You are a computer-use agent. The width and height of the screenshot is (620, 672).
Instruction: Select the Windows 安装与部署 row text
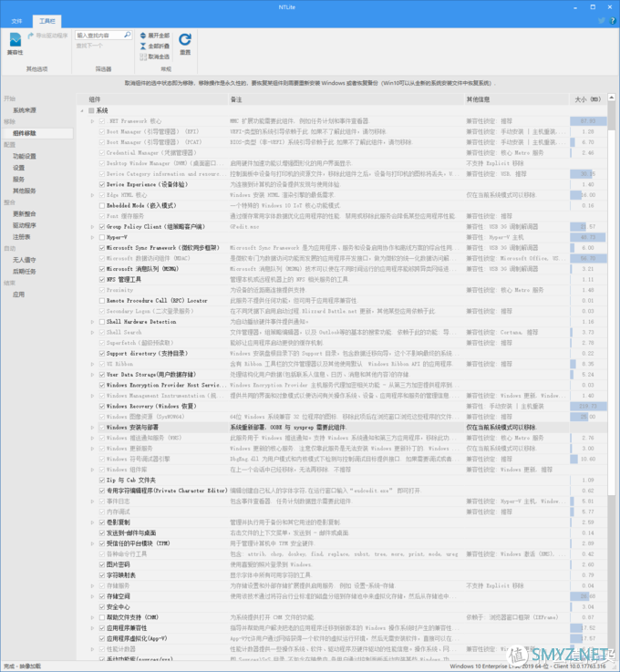click(x=132, y=428)
